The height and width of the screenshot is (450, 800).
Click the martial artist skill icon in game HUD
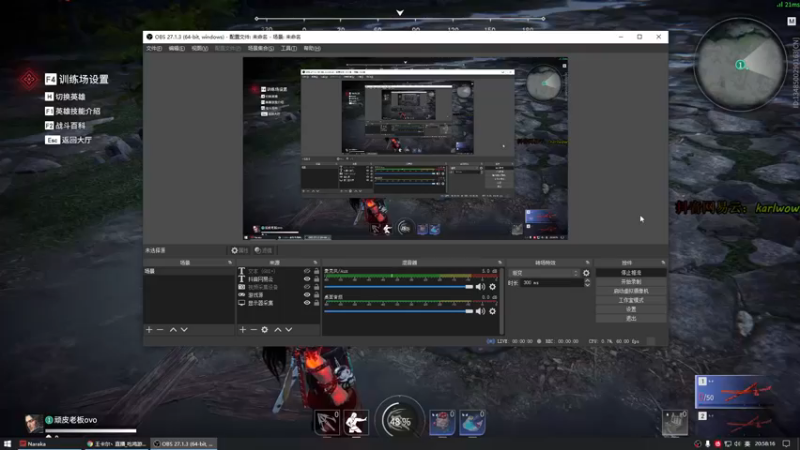click(356, 422)
